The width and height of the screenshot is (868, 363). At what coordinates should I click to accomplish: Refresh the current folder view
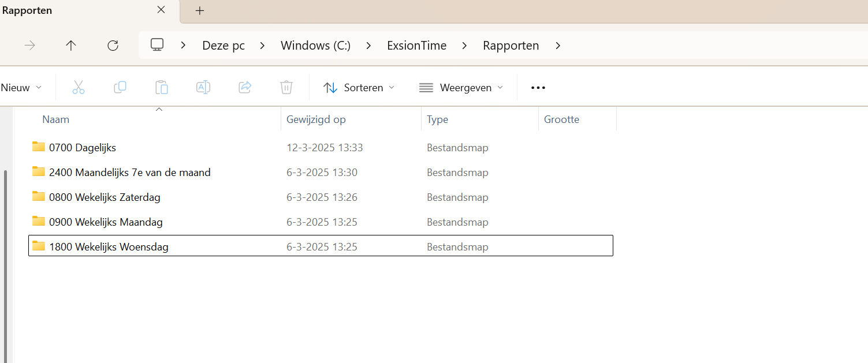pyautogui.click(x=113, y=46)
